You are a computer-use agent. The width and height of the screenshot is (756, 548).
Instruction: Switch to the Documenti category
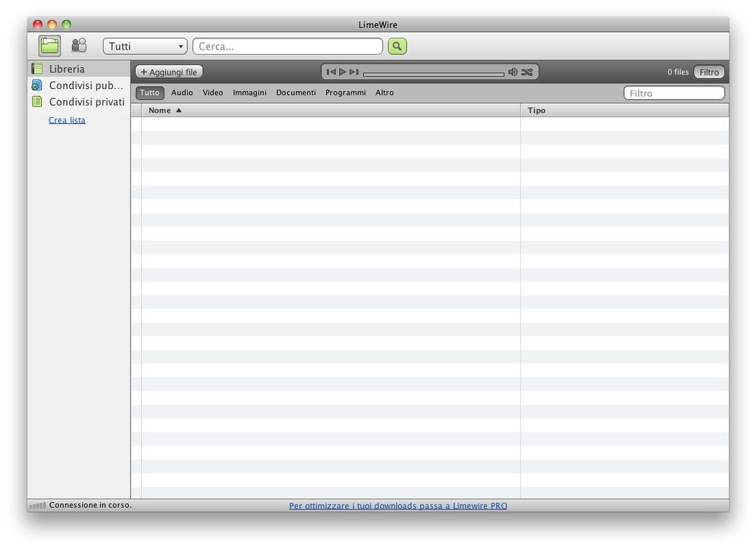click(296, 93)
